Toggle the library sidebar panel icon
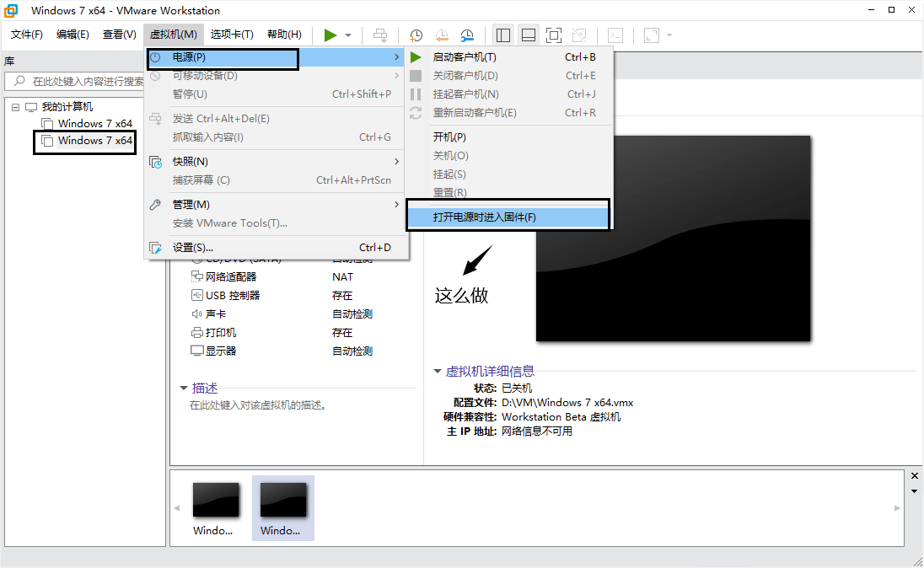The height and width of the screenshot is (568, 924). coord(502,35)
